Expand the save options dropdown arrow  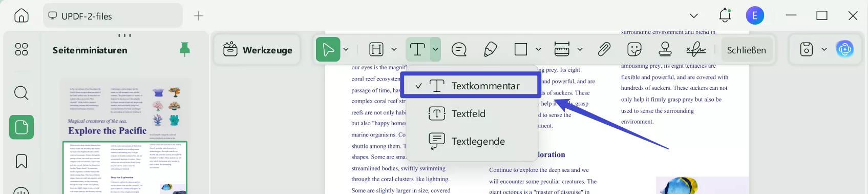824,50
